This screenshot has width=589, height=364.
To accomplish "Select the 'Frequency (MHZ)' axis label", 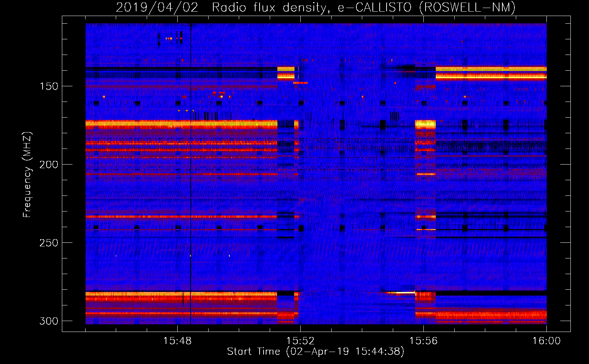I will (x=27, y=174).
